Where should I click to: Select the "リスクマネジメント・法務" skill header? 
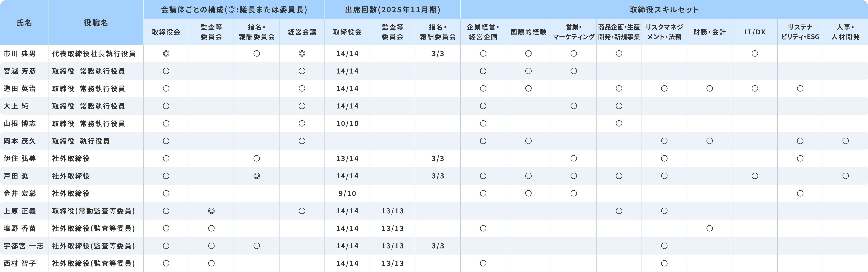pos(664,32)
